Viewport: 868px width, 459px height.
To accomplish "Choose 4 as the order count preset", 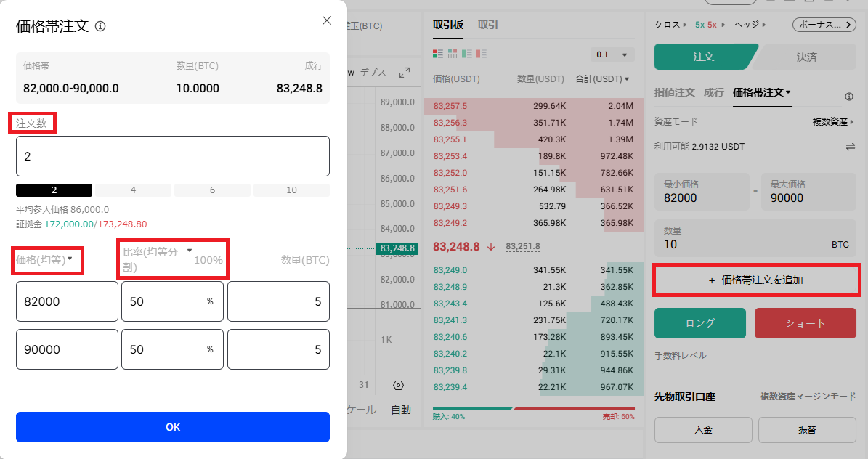I will click(x=133, y=190).
